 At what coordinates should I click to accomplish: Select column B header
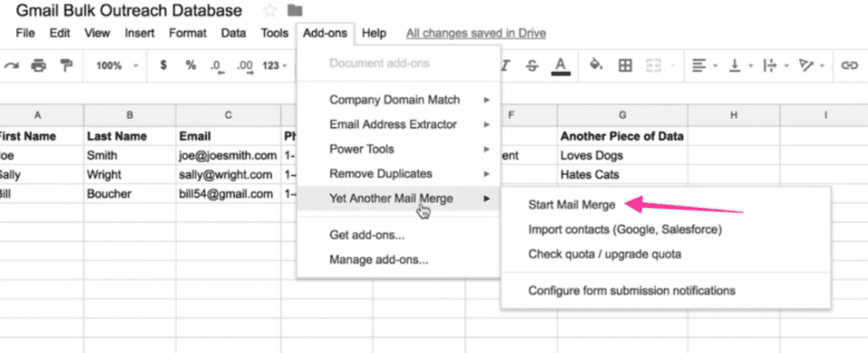pyautogui.click(x=130, y=115)
